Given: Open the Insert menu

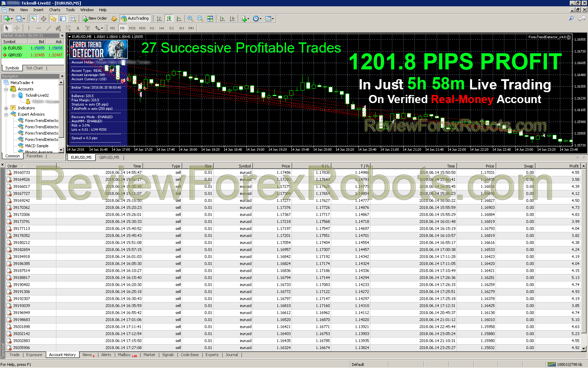Looking at the screenshot, I should click(38, 10).
